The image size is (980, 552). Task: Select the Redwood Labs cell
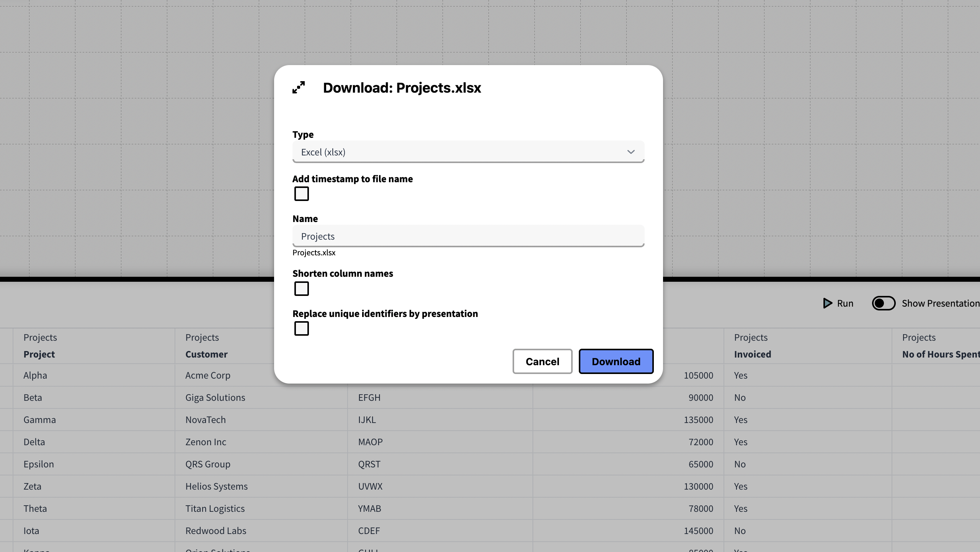216,531
